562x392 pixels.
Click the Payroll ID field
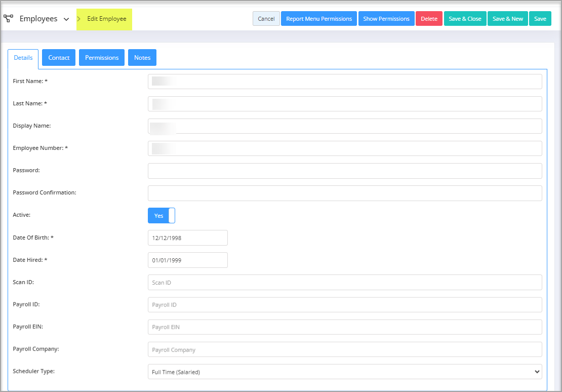click(345, 304)
